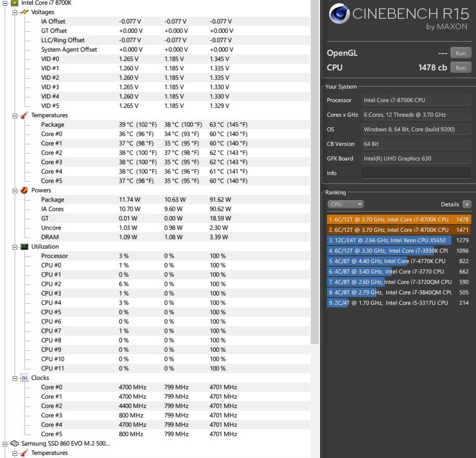Collapse the Samsung SSD 860 EVO node
The height and width of the screenshot is (458, 476).
point(5,444)
